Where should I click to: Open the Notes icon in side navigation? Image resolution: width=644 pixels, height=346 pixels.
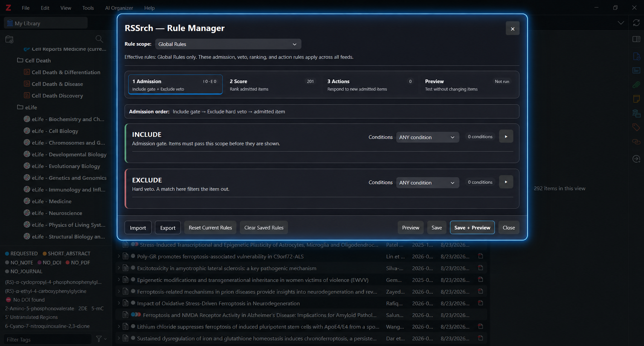(636, 99)
